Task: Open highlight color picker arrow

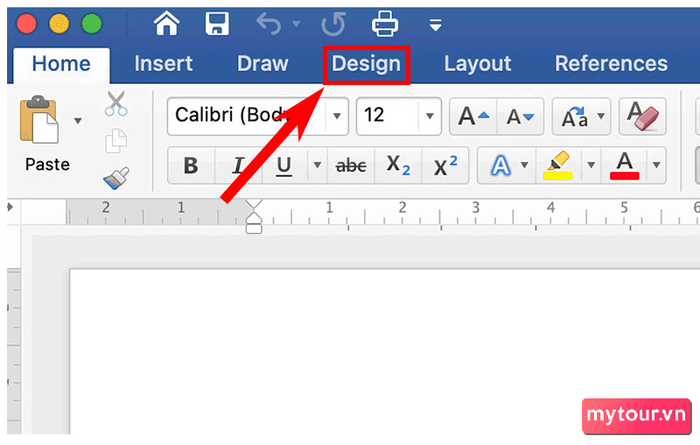Action: 591,166
